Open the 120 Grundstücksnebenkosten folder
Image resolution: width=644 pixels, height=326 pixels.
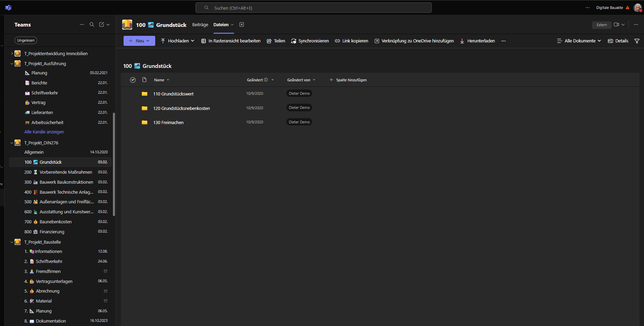pos(181,108)
